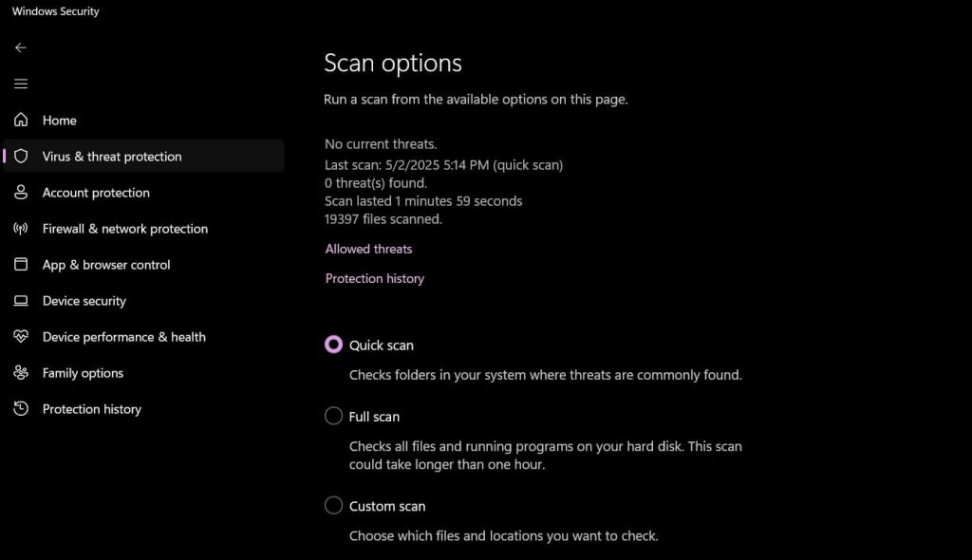Image resolution: width=972 pixels, height=560 pixels.
Task: Click the Device performance heart icon
Action: (x=21, y=337)
